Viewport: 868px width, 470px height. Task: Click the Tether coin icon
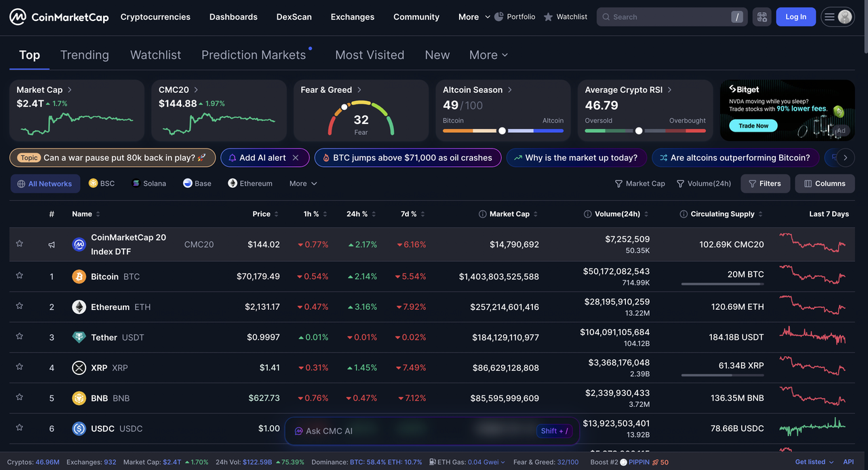79,338
